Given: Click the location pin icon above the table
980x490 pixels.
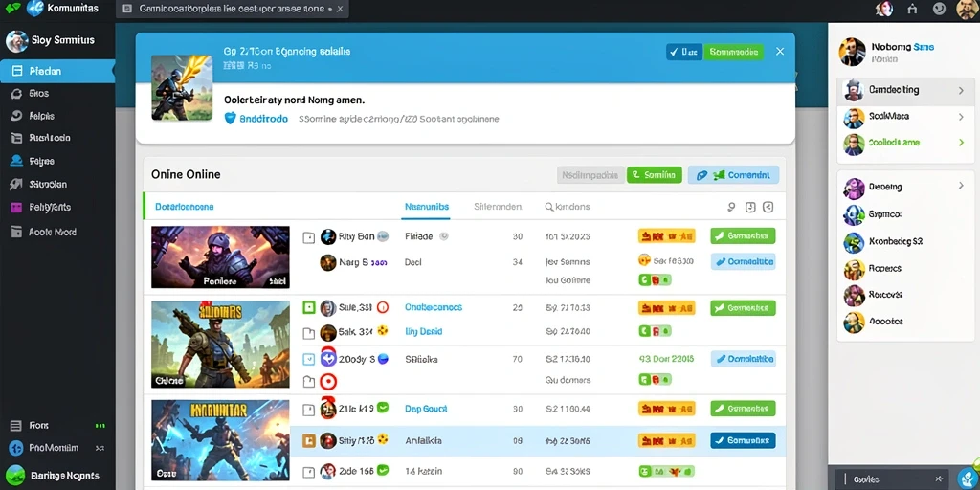Looking at the screenshot, I should [x=731, y=207].
